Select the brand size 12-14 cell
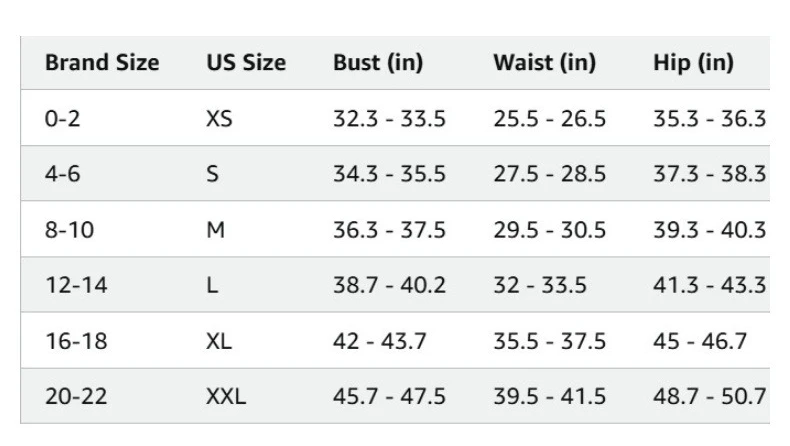Viewport: 790px width, 446px height. coord(76,285)
